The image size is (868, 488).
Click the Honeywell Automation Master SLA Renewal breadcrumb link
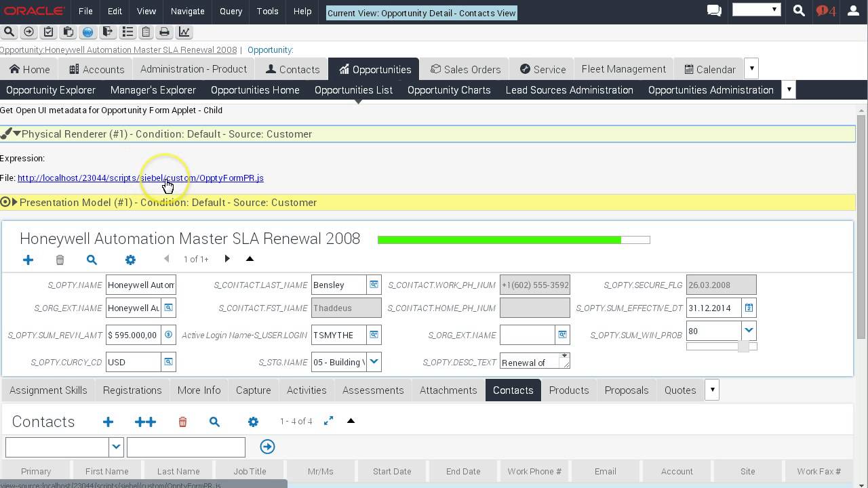119,49
